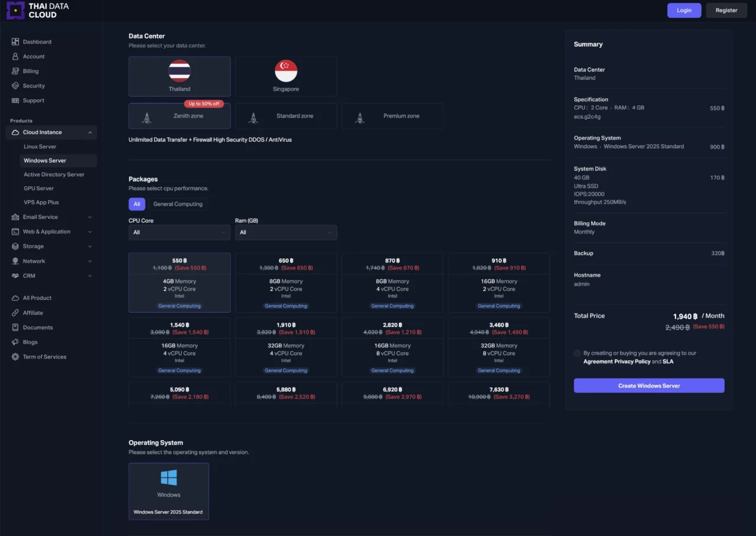Image resolution: width=756 pixels, height=536 pixels.
Task: Collapse the Cloud Instance menu chevron
Action: coord(90,132)
